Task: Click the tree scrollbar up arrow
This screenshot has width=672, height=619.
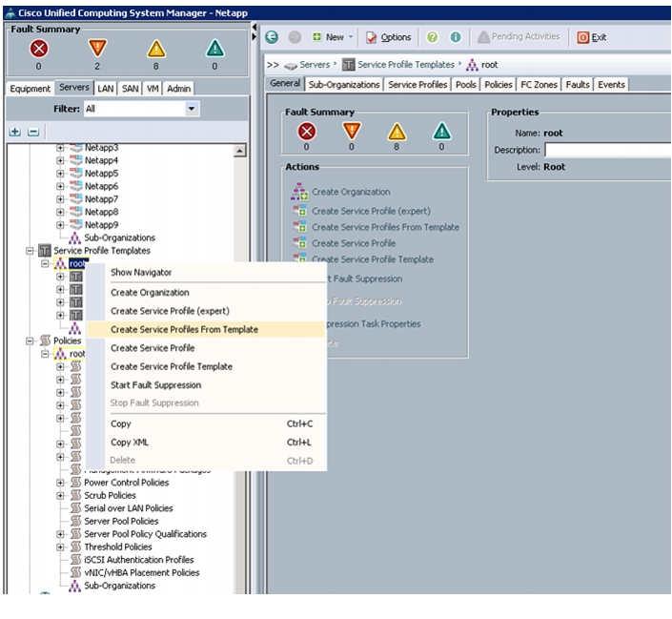Action: [x=239, y=151]
